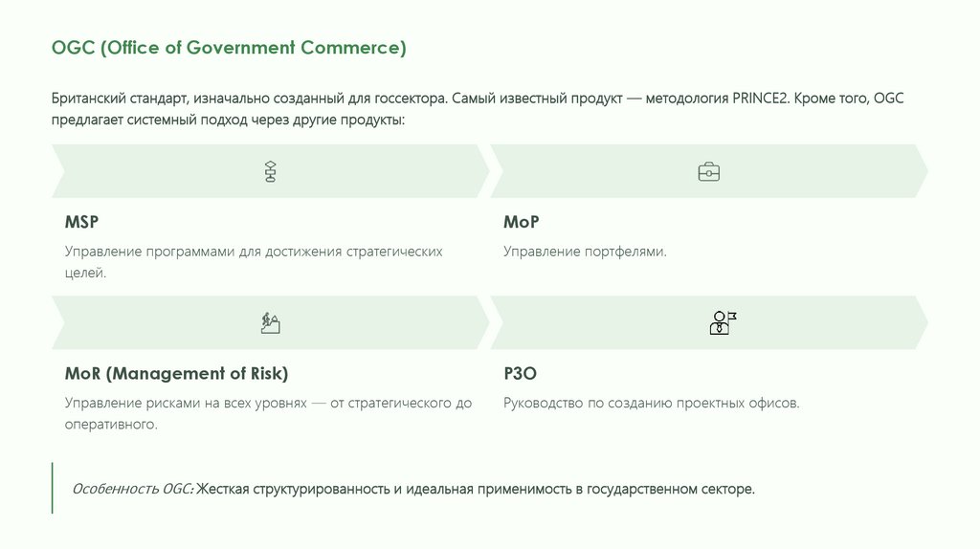The image size is (980, 549).
Task: Select the MoR risk management description text
Action: click(x=268, y=413)
